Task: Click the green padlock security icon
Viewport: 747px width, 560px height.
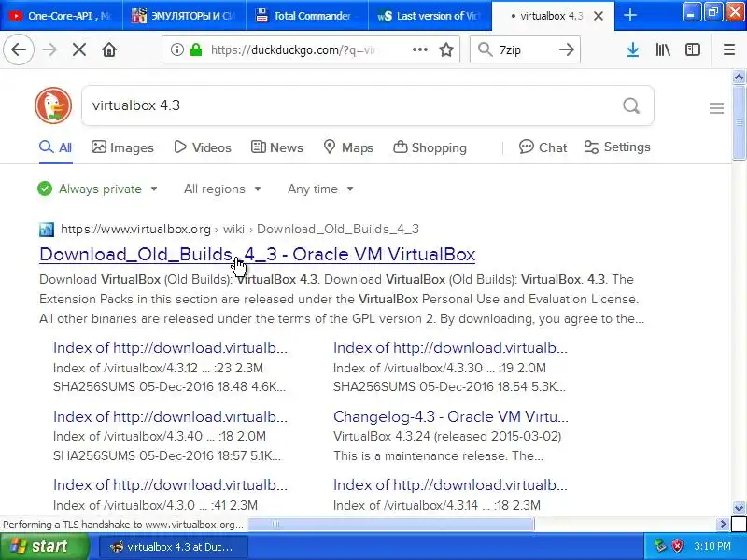Action: [196, 49]
